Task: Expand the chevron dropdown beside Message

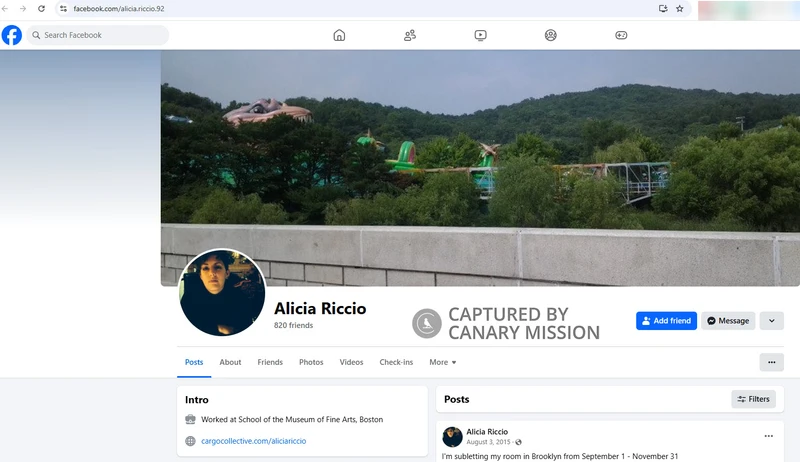Action: click(x=771, y=321)
